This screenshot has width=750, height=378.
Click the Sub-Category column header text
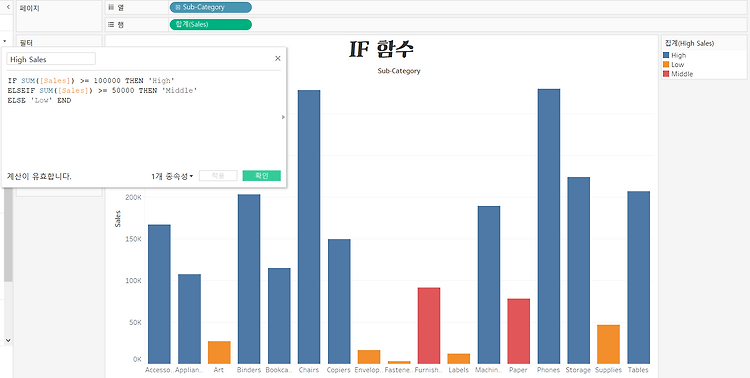(398, 71)
